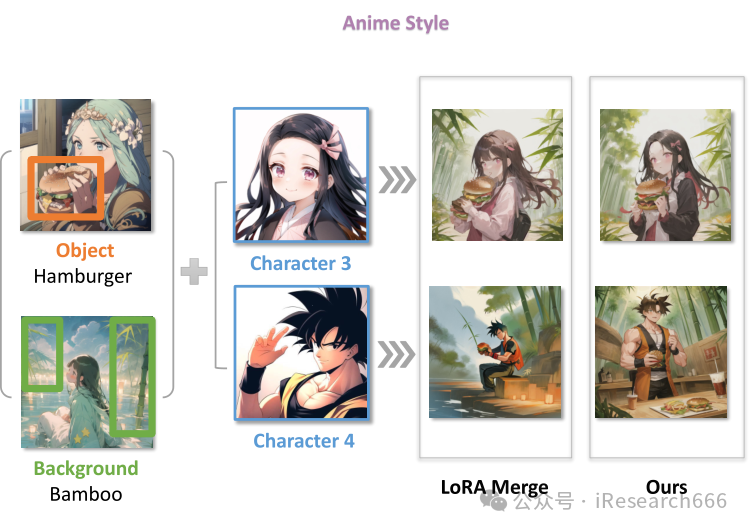This screenshot has height=531, width=751.
Task: Click the right green bamboo highlight box
Action: point(132,377)
